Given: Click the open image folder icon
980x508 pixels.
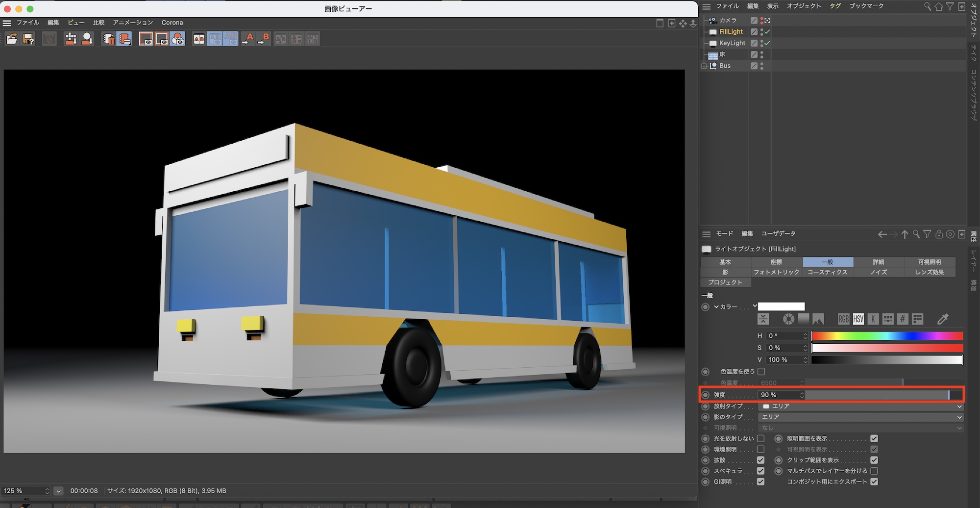Looking at the screenshot, I should [12, 39].
